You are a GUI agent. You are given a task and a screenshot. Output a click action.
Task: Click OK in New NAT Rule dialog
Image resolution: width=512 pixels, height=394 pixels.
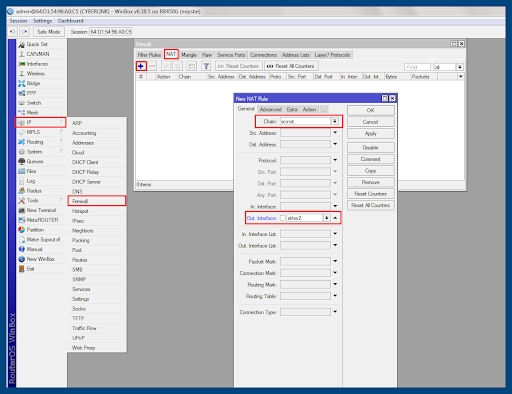pos(371,110)
